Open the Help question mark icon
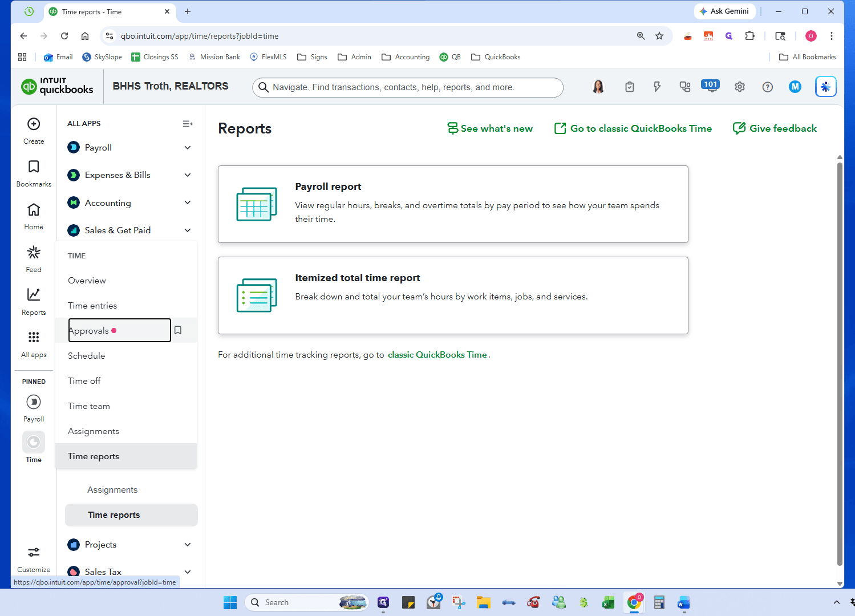The image size is (855, 616). point(768,87)
